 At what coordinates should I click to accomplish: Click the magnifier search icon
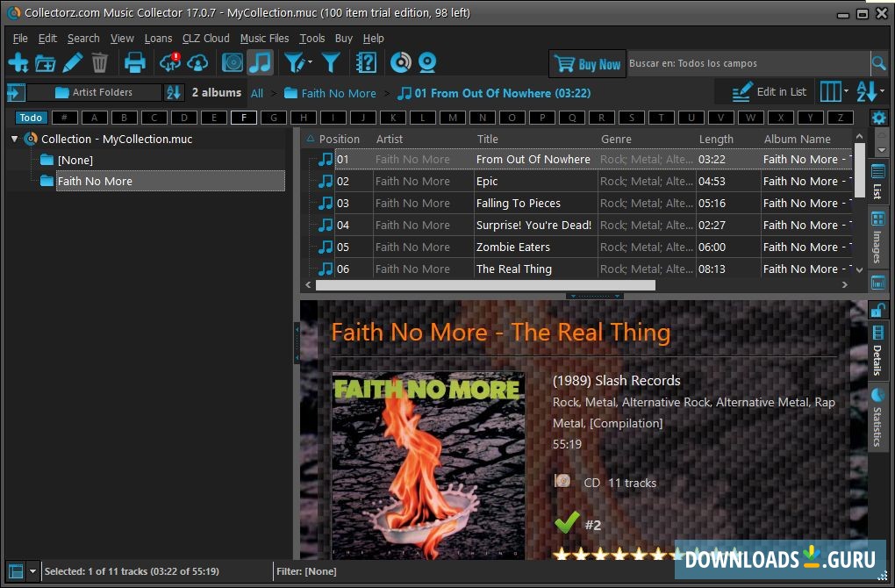[x=878, y=63]
